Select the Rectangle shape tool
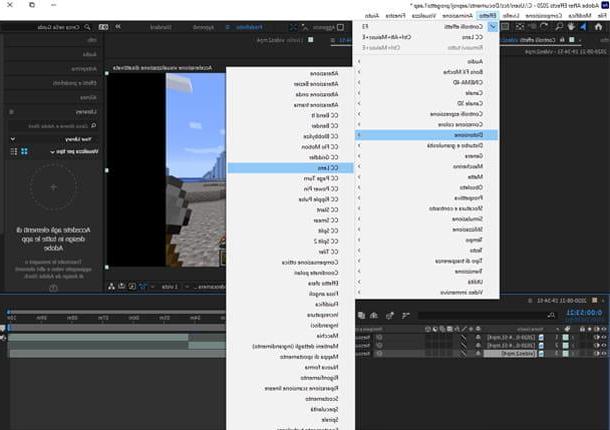Image resolution: width=610 pixels, height=430 pixels. tap(505, 27)
